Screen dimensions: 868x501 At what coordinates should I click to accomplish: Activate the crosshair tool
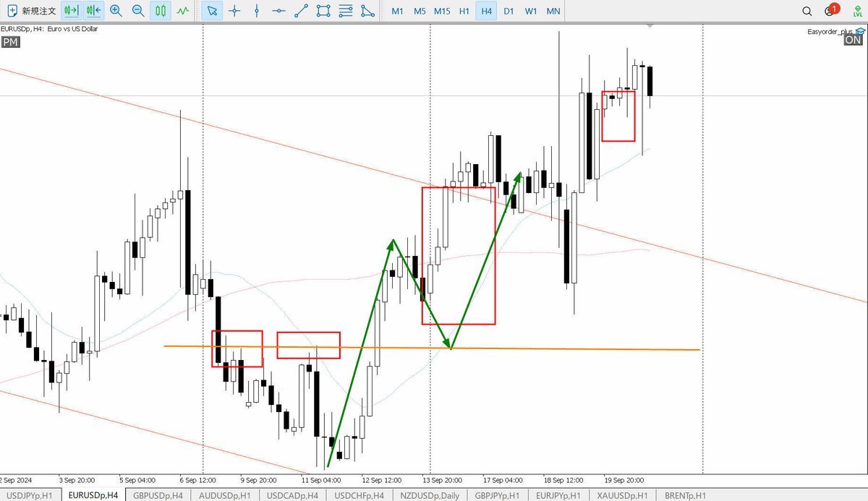(234, 11)
